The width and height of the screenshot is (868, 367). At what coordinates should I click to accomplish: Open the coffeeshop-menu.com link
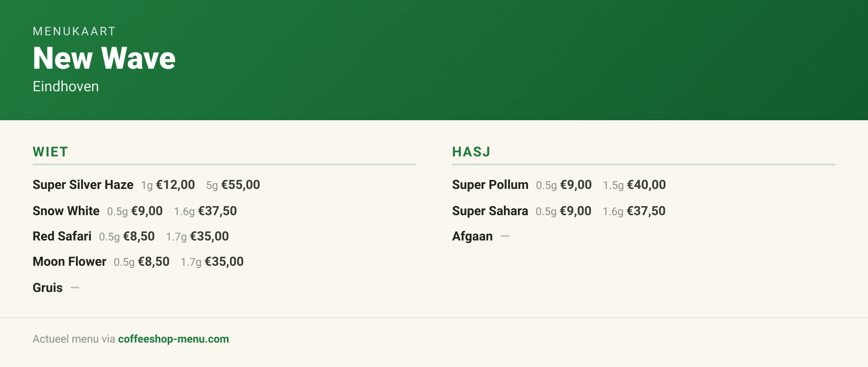pyautogui.click(x=173, y=339)
